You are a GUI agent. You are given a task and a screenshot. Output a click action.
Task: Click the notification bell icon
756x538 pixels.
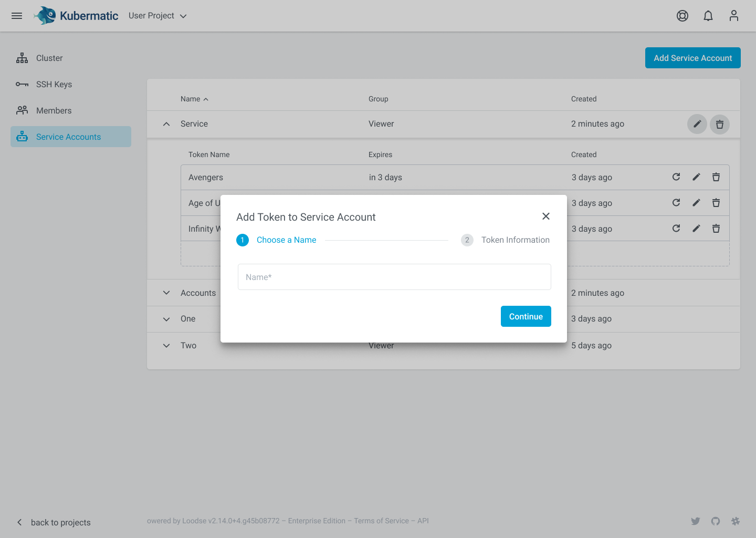coord(708,16)
